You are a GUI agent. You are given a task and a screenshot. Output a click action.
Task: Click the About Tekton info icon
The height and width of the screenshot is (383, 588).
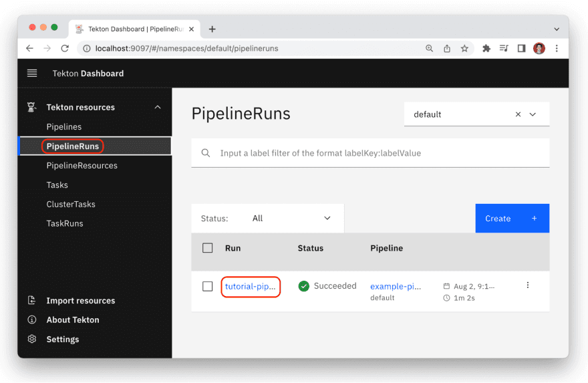click(32, 320)
